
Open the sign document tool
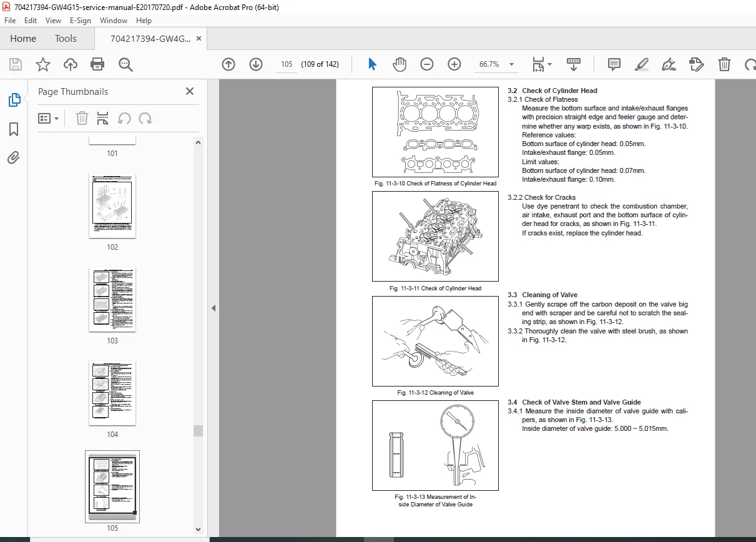(669, 64)
